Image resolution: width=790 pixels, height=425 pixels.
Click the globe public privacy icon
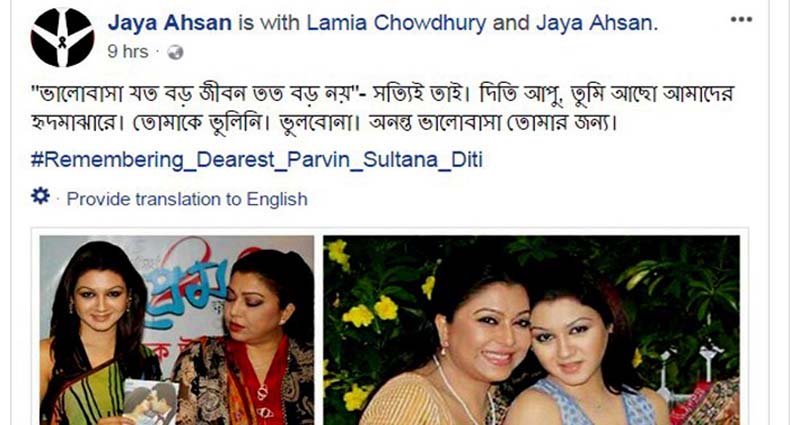point(175,52)
